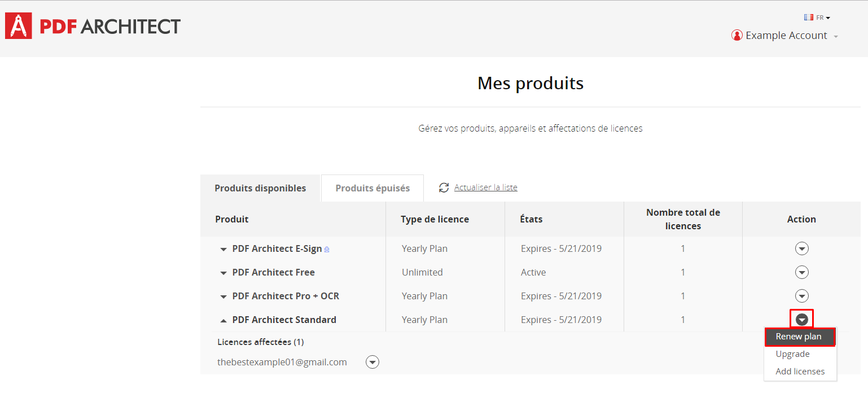Expand the PDF Architect Pro + OCR row
The image size is (868, 419).
pos(223,296)
